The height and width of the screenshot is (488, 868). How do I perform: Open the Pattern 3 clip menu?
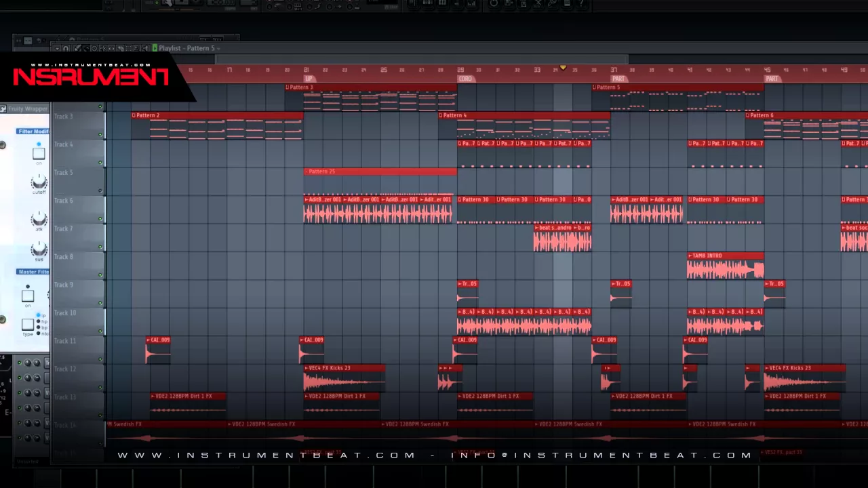[x=288, y=87]
